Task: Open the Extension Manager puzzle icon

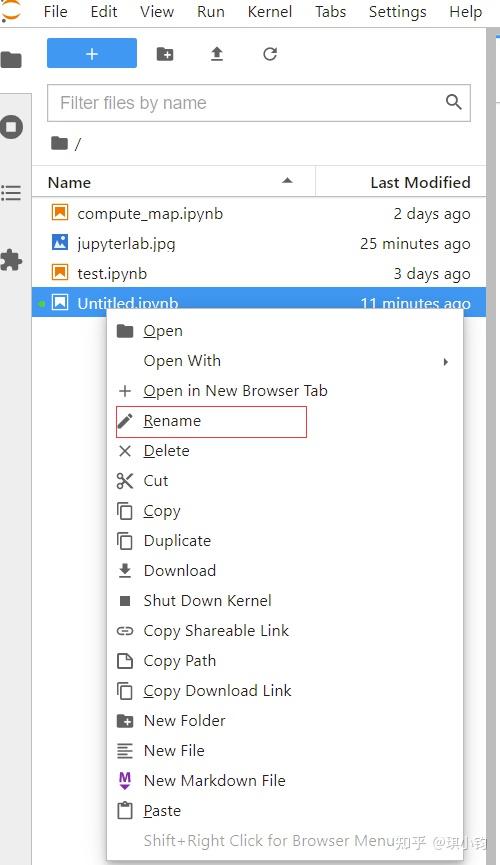Action: [x=11, y=259]
